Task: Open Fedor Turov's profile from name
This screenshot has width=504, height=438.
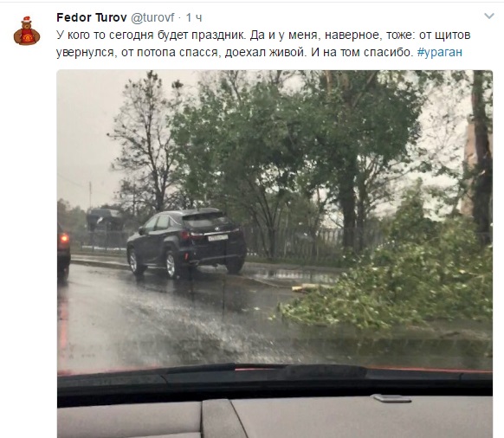Action: [92, 17]
